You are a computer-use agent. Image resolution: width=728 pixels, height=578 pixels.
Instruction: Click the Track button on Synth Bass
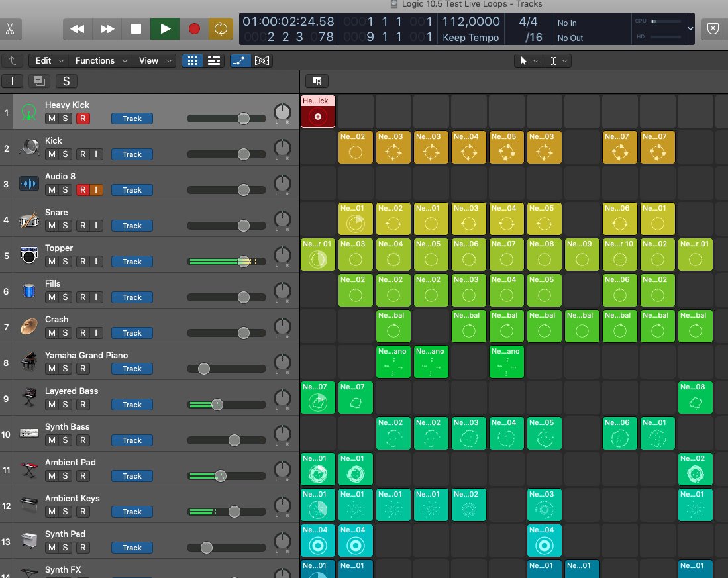click(132, 440)
